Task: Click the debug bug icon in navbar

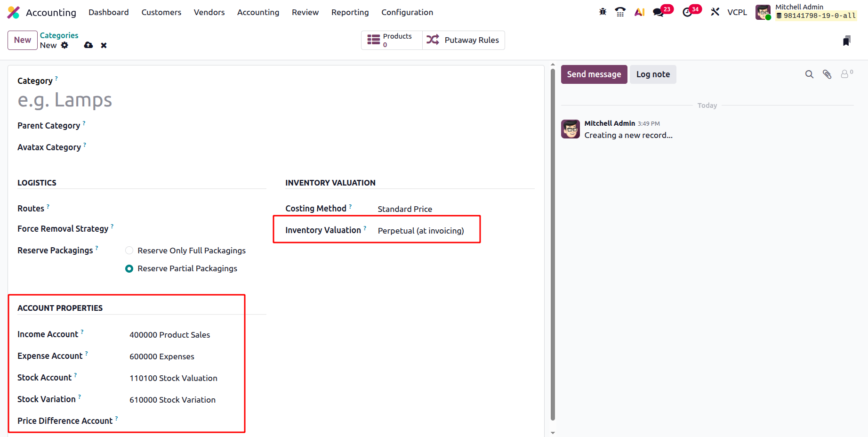Action: (x=603, y=12)
